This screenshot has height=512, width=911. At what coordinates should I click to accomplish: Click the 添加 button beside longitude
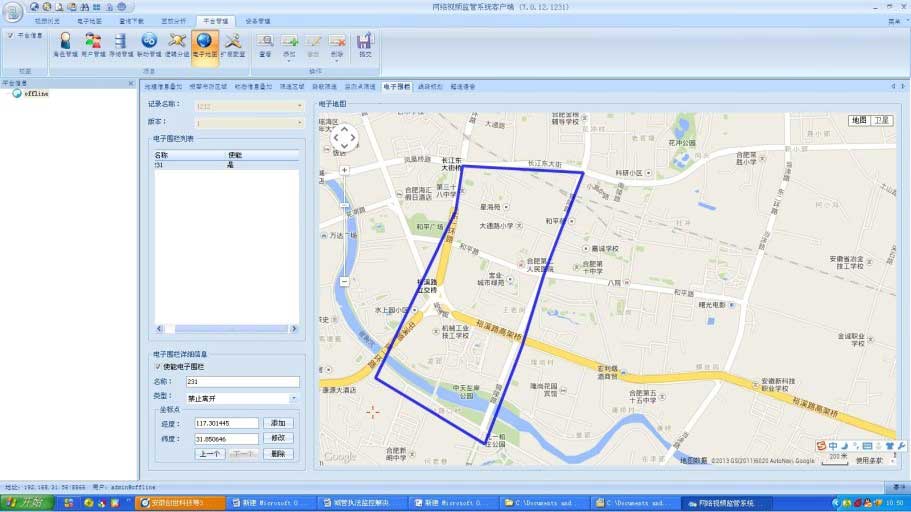tap(278, 423)
